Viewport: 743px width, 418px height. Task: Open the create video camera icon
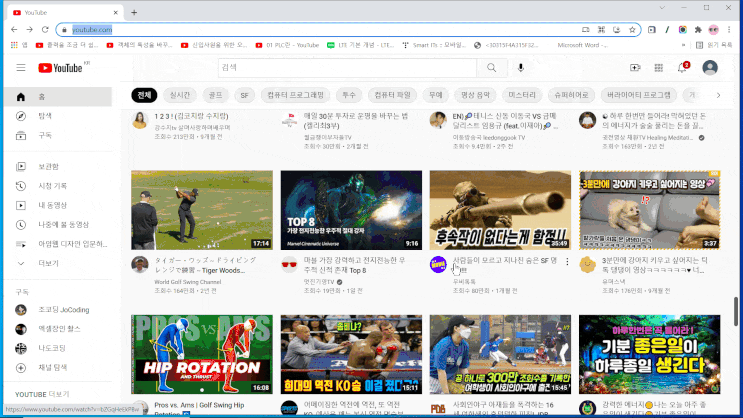pos(635,68)
